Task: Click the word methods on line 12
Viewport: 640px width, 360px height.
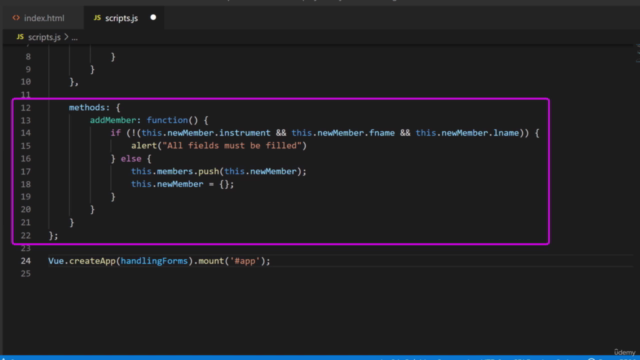Action: tap(87, 107)
